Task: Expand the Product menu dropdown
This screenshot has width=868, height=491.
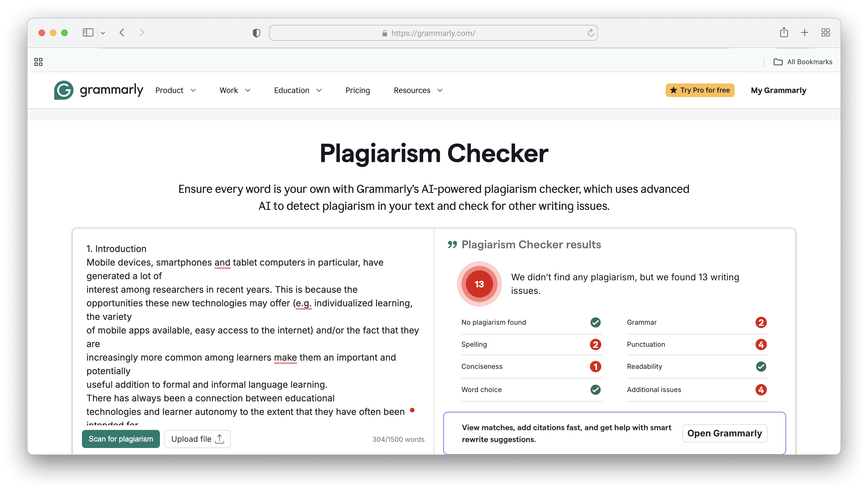Action: click(x=175, y=91)
